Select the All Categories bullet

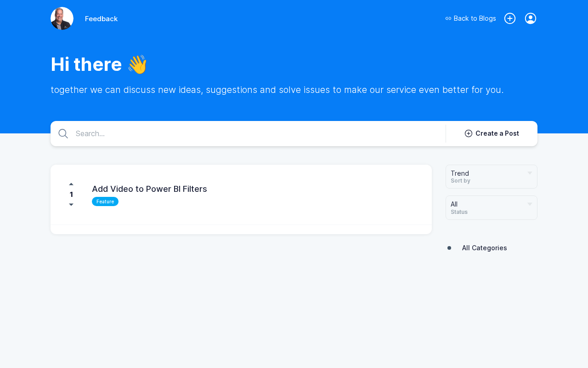point(449,248)
